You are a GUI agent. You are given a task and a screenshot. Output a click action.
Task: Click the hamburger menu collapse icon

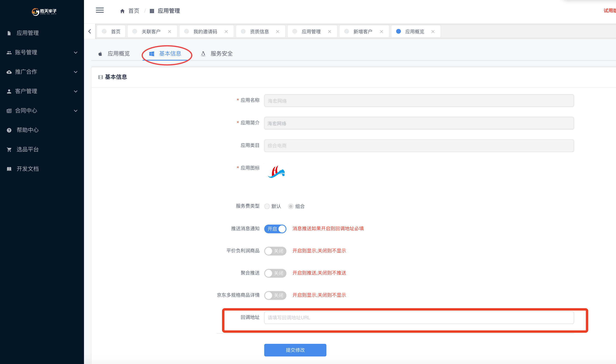click(100, 10)
